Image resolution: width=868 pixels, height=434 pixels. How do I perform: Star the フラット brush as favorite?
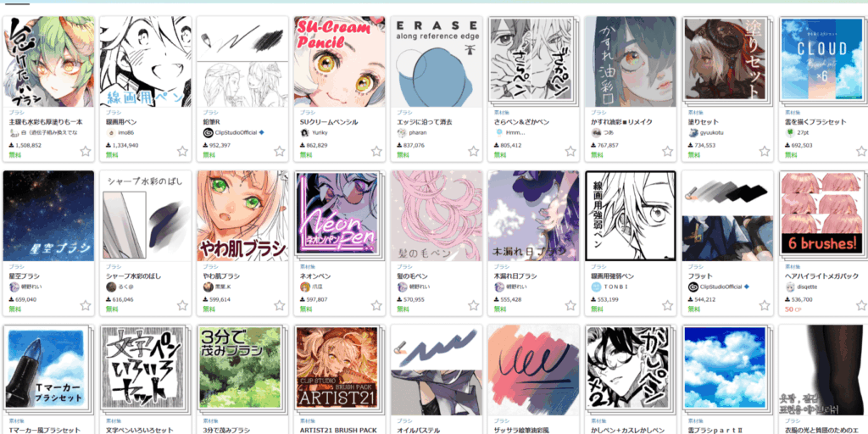click(x=765, y=305)
